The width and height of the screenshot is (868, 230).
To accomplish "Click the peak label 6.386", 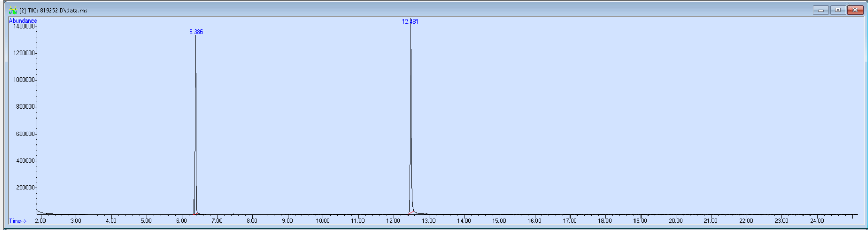I will tap(196, 32).
